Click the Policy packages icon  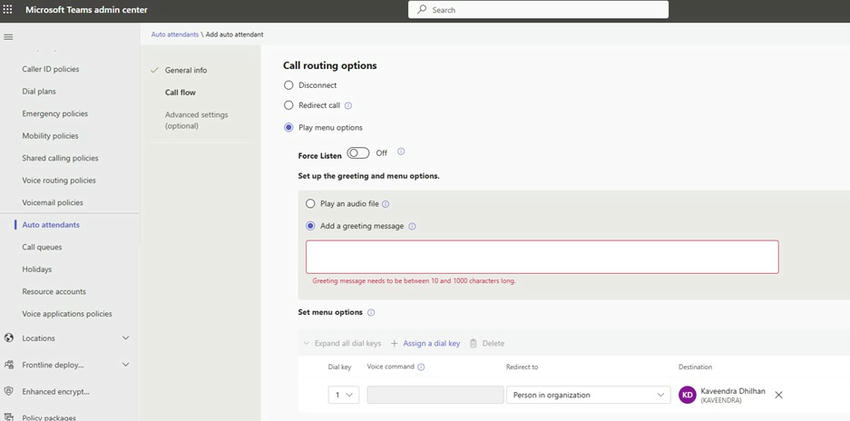point(9,417)
